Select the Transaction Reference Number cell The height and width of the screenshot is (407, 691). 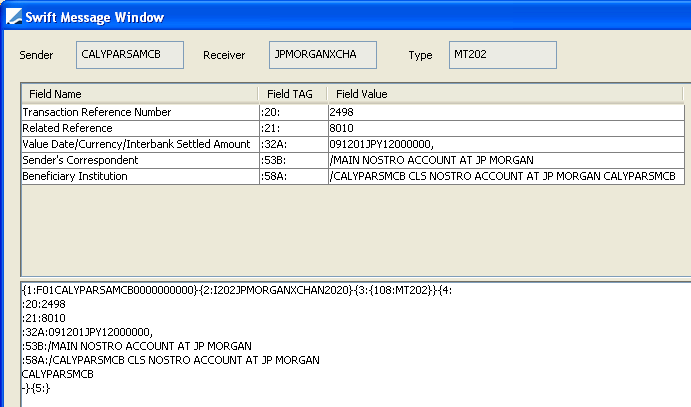[x=141, y=112]
